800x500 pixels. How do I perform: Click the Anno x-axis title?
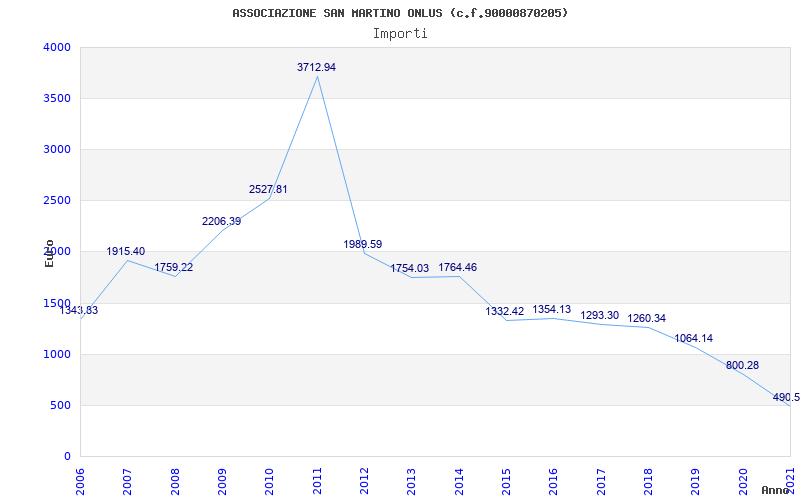[x=776, y=490]
